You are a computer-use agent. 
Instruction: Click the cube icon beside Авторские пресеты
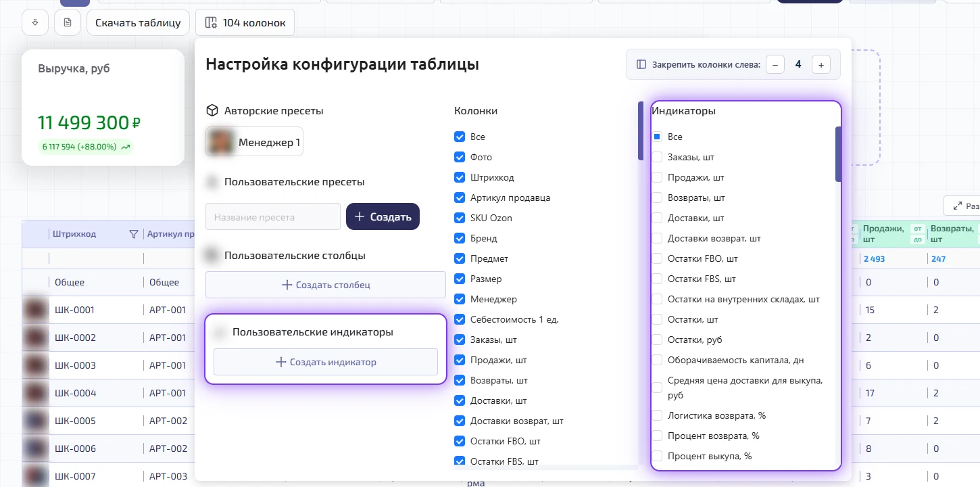click(212, 110)
